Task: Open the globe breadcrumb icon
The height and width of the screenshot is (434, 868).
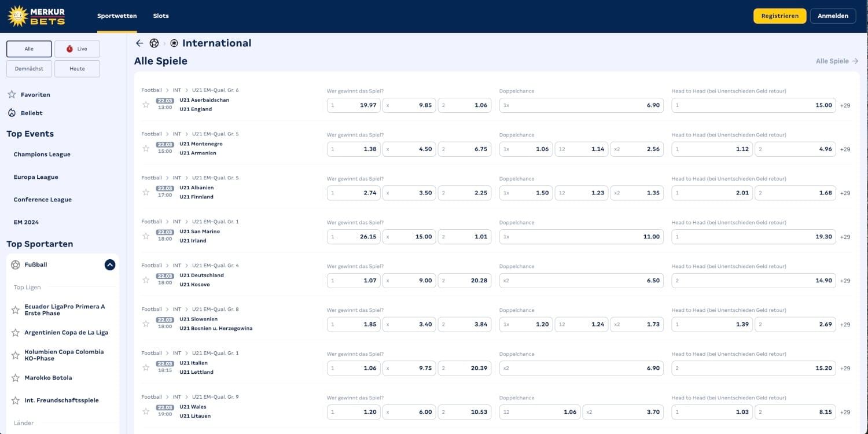Action: [x=154, y=43]
